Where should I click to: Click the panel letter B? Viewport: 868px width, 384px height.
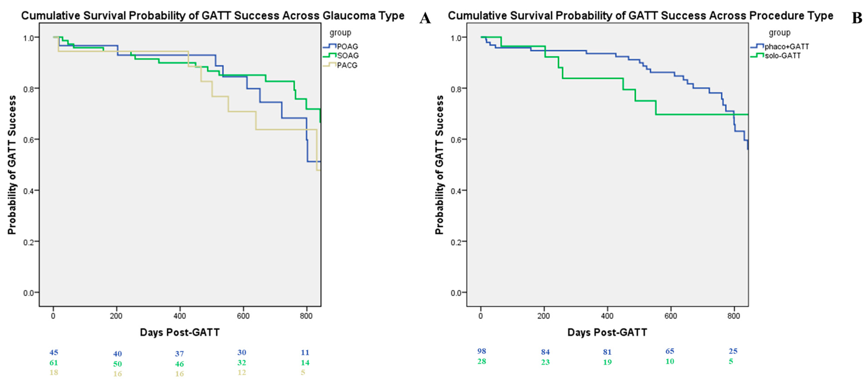(x=857, y=18)
